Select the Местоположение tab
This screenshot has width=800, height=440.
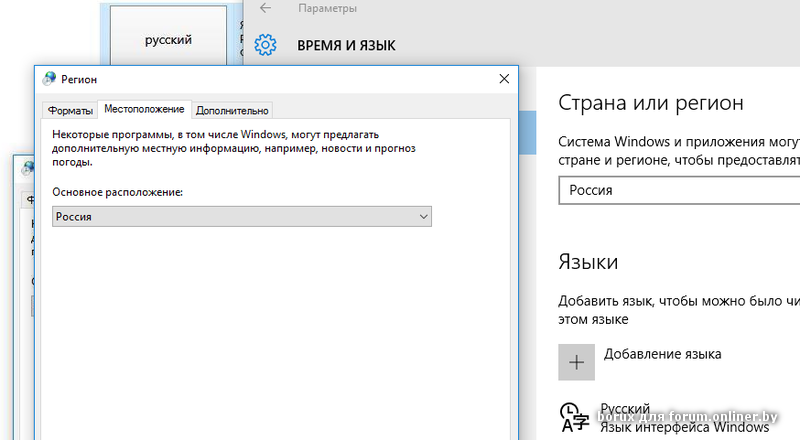pos(144,109)
